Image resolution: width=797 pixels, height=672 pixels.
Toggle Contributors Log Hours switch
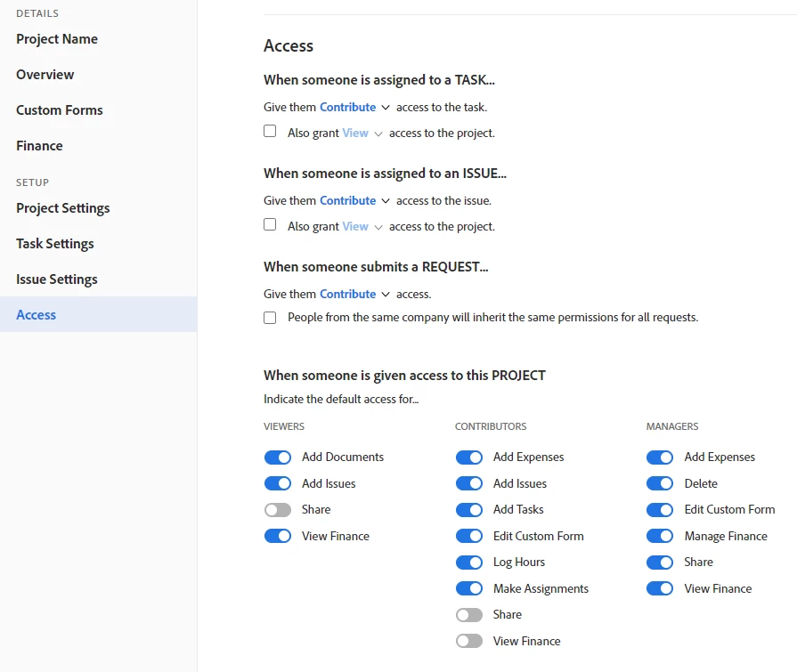(x=469, y=563)
